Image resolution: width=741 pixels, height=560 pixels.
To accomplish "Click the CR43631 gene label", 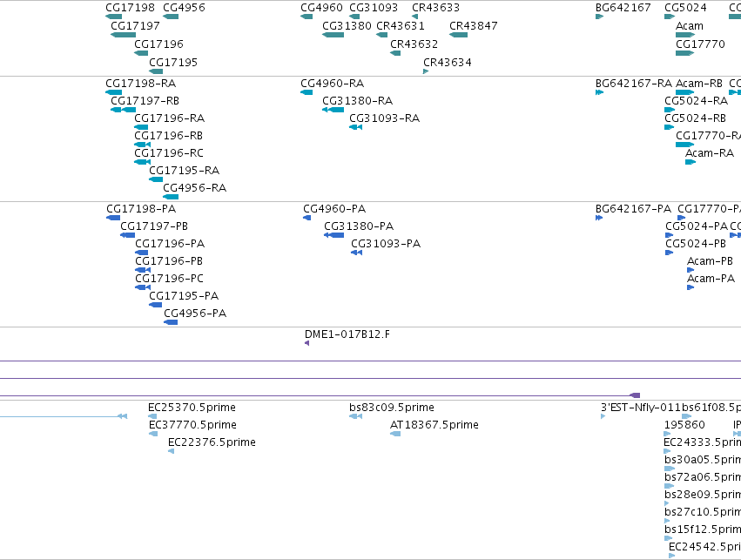I will tap(401, 26).
